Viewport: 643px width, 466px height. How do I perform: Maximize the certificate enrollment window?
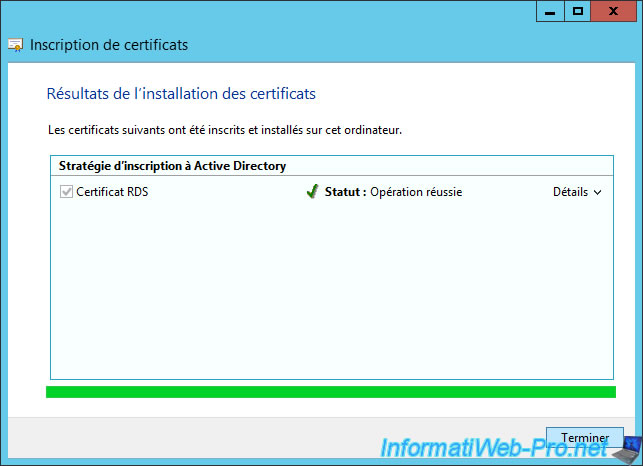click(x=578, y=11)
